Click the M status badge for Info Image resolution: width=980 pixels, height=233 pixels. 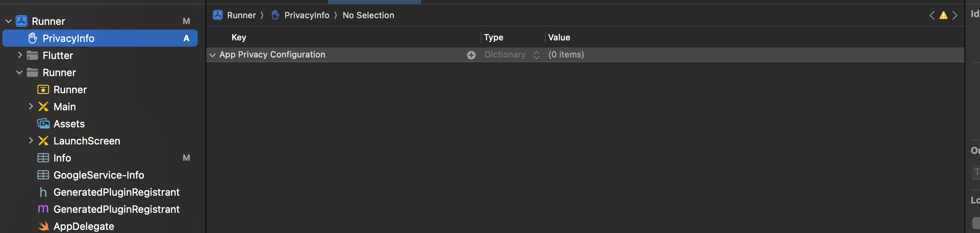(x=186, y=158)
